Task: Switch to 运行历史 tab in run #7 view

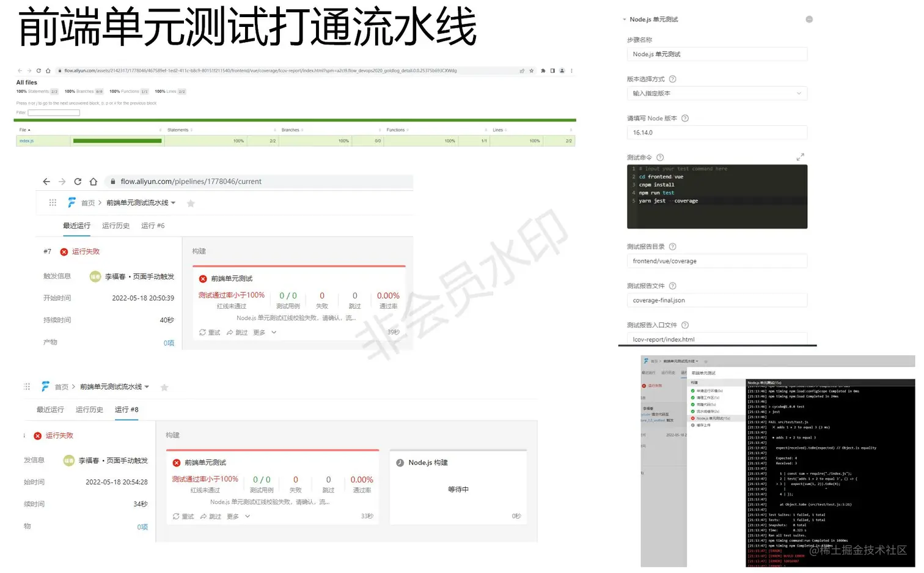Action: (116, 226)
